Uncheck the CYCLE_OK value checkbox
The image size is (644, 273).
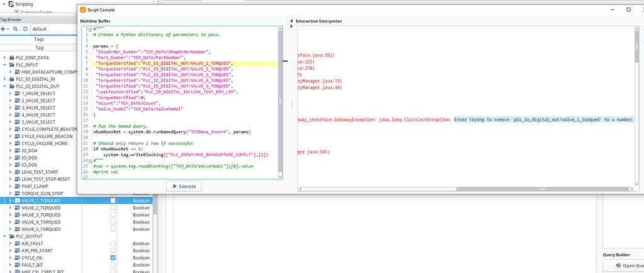(x=113, y=258)
